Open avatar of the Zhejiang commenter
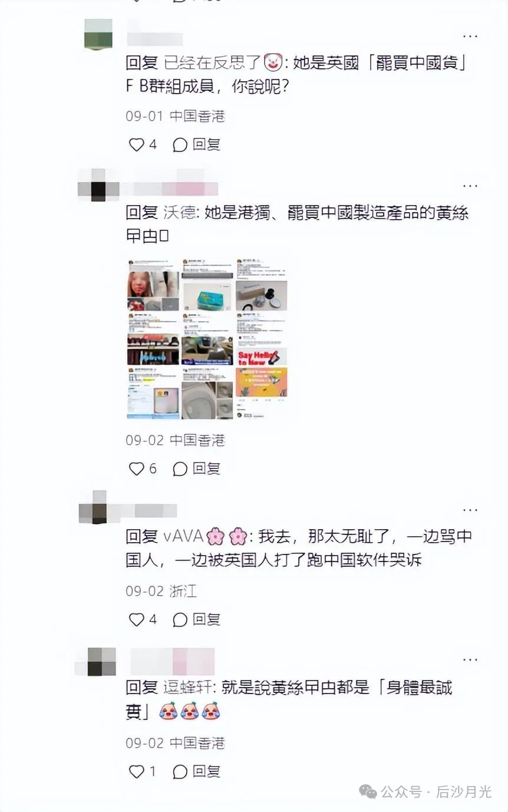508x812 pixels. pyautogui.click(x=99, y=507)
